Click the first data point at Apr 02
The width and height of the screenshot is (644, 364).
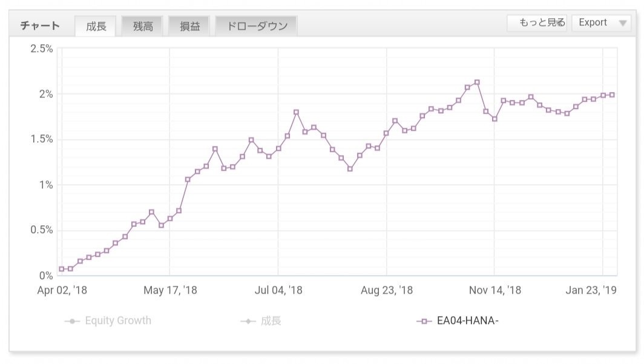point(61,269)
